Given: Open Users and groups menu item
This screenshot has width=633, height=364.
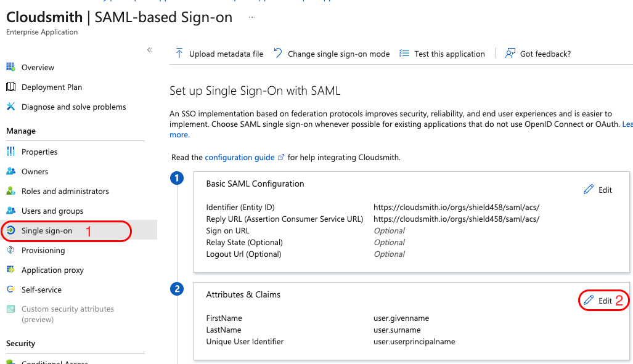Looking at the screenshot, I should coord(52,211).
